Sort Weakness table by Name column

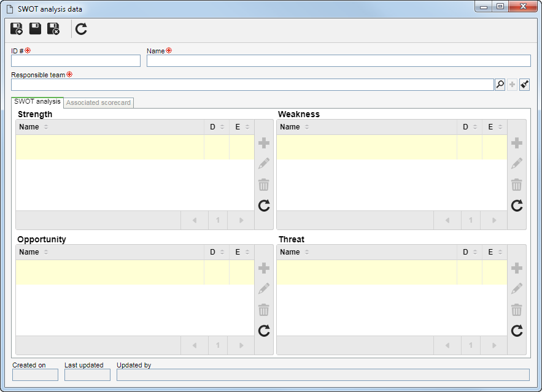(x=366, y=127)
